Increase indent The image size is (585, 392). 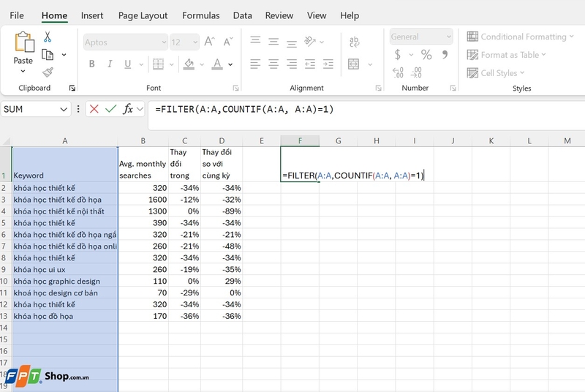[x=328, y=64]
